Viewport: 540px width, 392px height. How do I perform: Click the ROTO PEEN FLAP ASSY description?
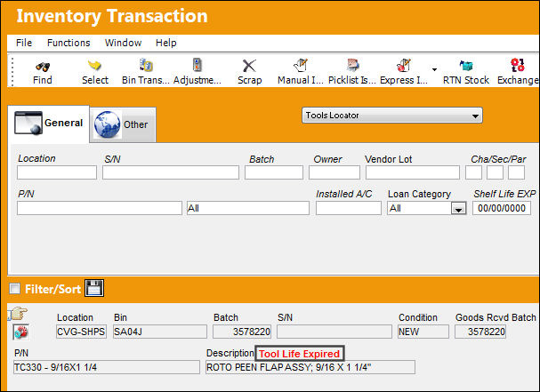[310, 367]
